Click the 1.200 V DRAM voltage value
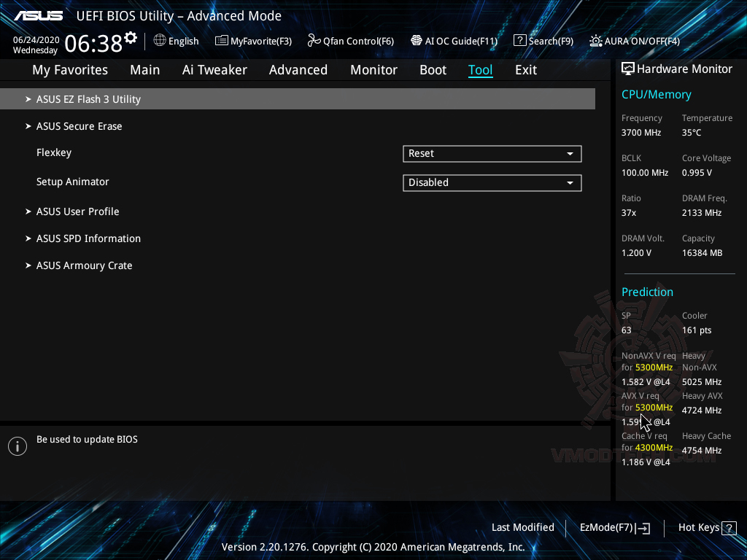This screenshot has width=747, height=560. [x=636, y=253]
